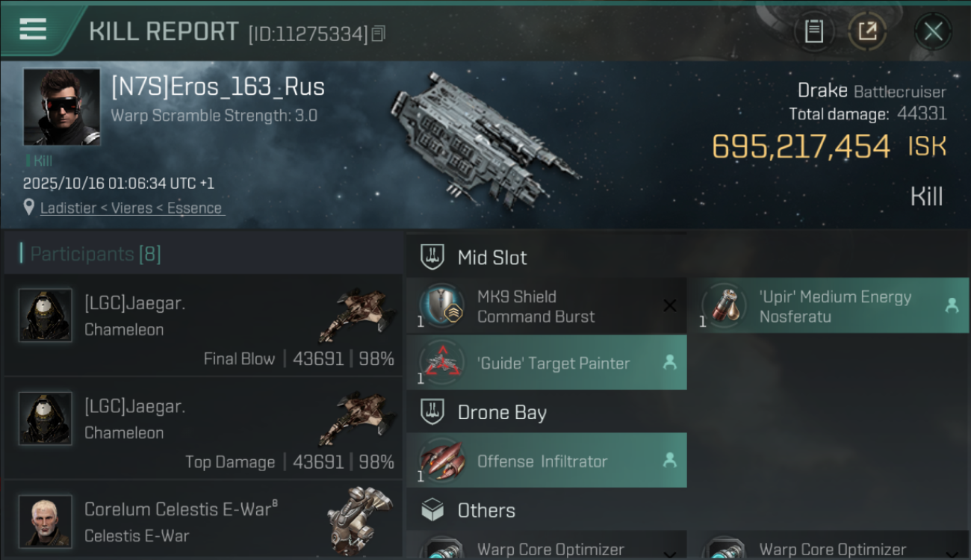
Task: Open the Ladistier < Vieres < Essence location link
Action: coord(131,208)
